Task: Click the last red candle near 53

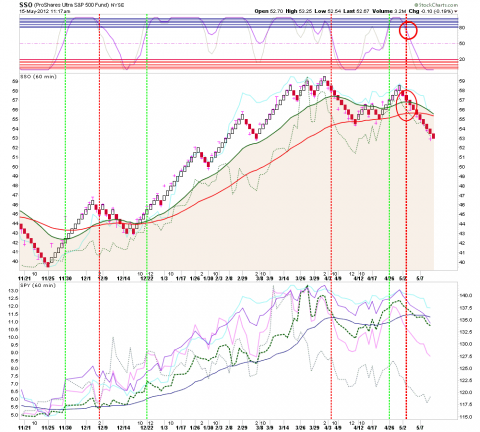Action: coord(433,136)
